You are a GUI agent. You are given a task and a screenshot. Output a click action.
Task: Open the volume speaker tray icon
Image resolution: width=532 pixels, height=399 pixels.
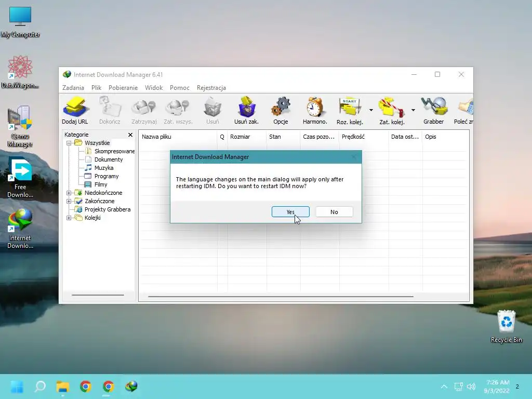pyautogui.click(x=471, y=387)
